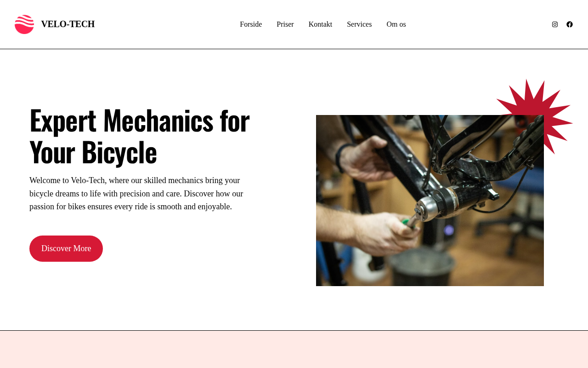The width and height of the screenshot is (588, 368).
Task: Go to the Forside page
Action: [251, 24]
